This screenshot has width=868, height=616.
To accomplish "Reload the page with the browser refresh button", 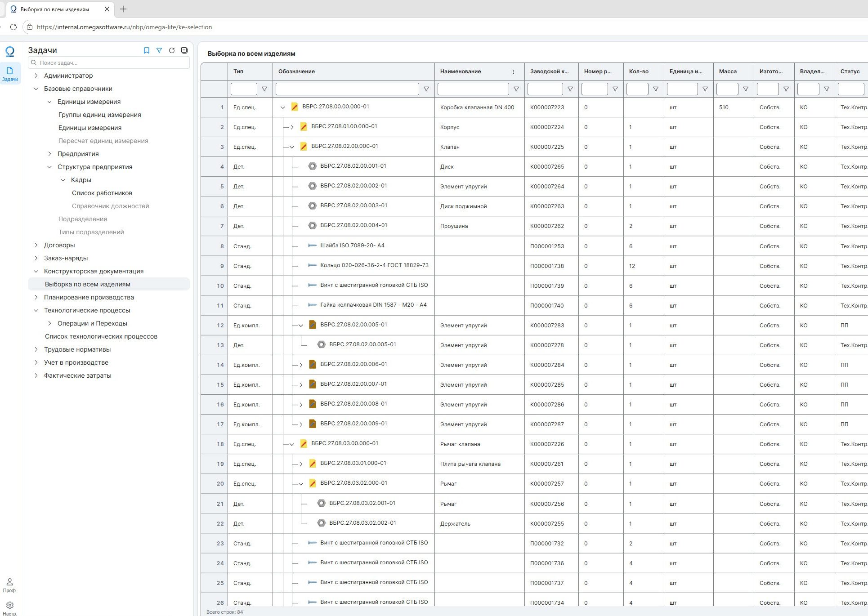I will tap(13, 27).
